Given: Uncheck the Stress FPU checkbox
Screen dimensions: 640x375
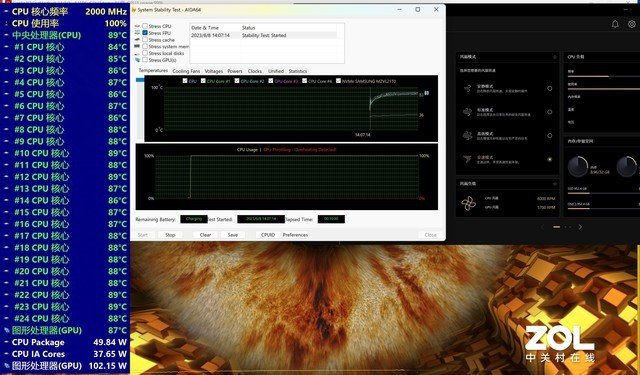Looking at the screenshot, I should pyautogui.click(x=145, y=33).
